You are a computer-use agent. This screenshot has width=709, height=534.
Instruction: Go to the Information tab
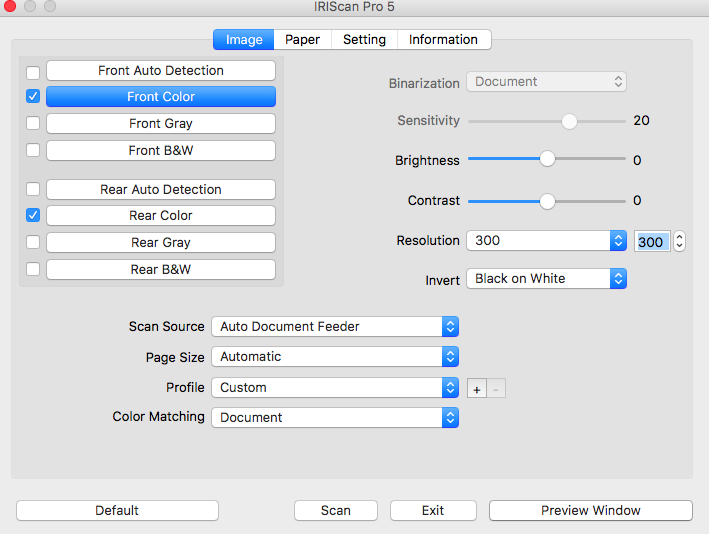(x=443, y=39)
